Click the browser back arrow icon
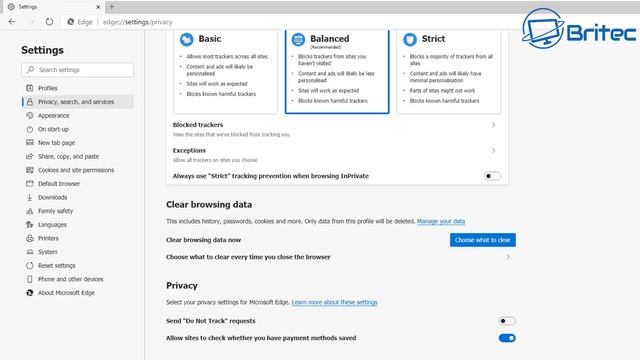This screenshot has height=360, width=640. click(x=12, y=22)
